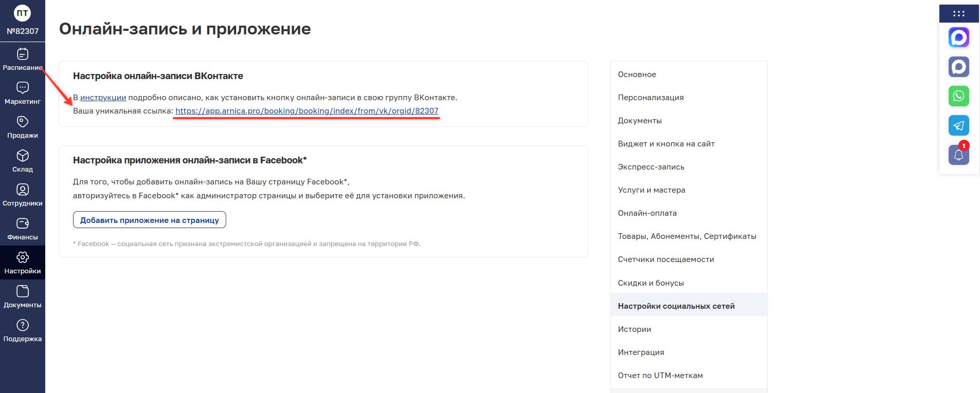Screen dimensions: 980x393
Task: Click Добавить приложение на страницу button
Action: [x=150, y=220]
